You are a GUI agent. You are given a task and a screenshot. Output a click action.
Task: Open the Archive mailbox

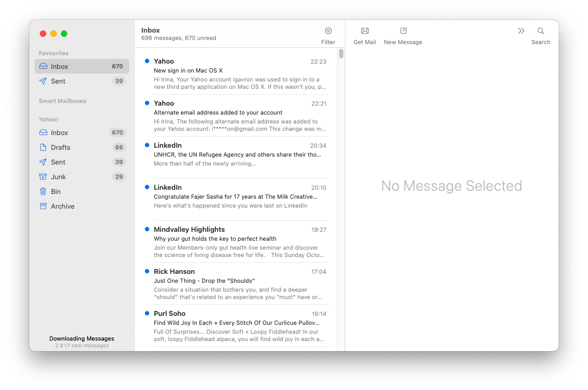click(82, 206)
